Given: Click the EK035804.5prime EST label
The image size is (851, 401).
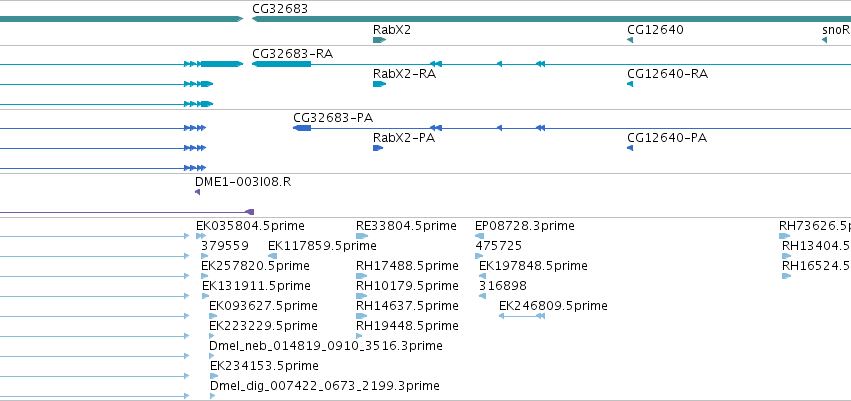Looking at the screenshot, I should coord(250,226).
